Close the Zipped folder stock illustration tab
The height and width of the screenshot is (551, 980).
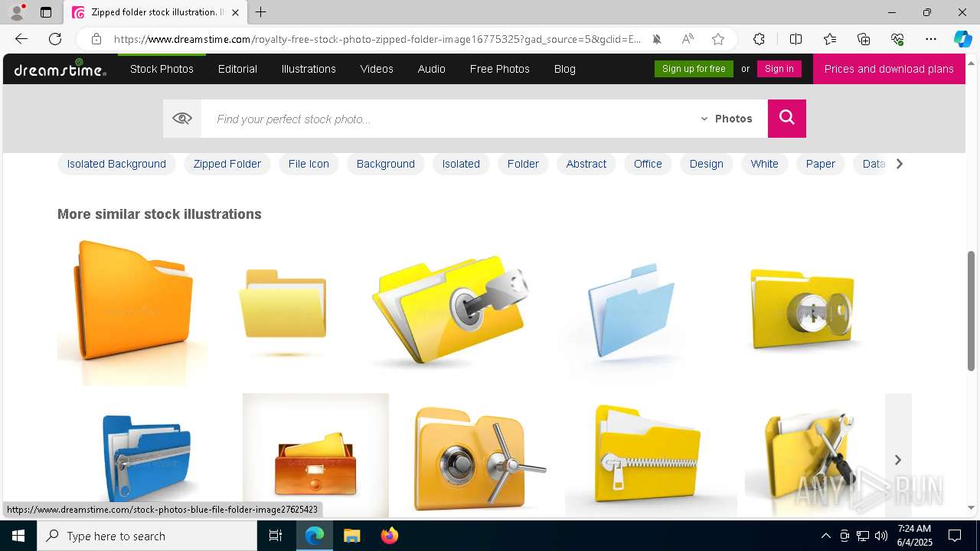point(236,12)
